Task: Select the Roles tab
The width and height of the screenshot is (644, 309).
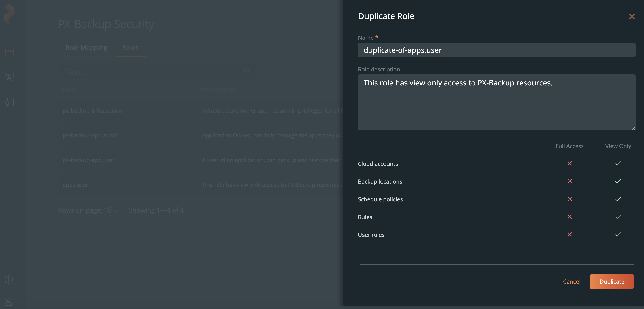Action: (130, 47)
